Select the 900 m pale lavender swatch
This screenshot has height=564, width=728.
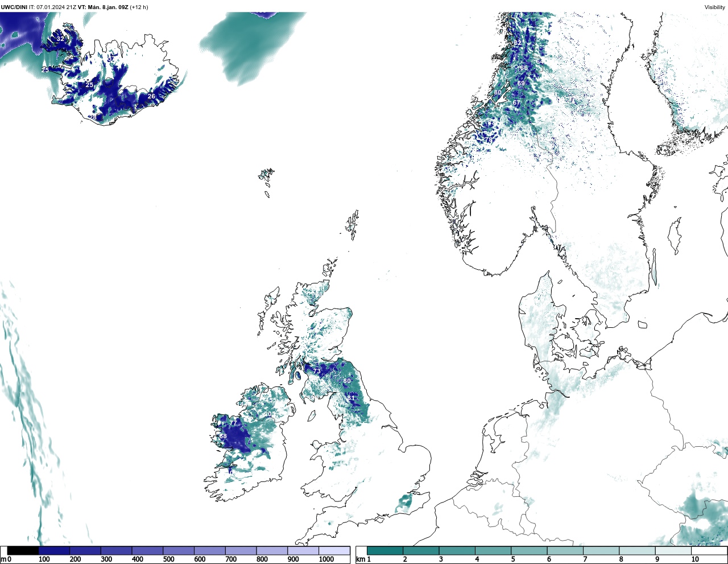point(303,551)
